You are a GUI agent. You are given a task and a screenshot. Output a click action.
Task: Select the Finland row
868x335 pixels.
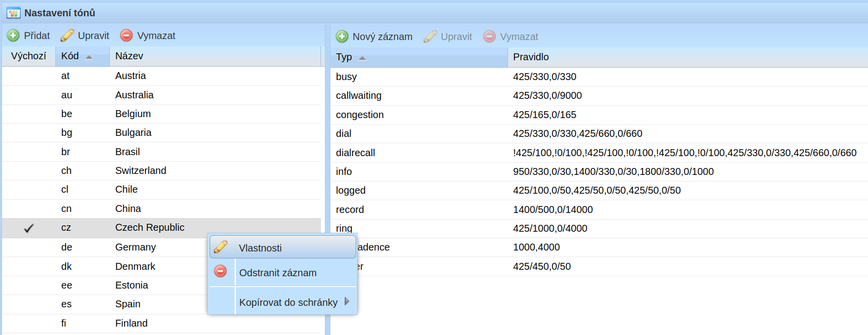tap(162, 323)
